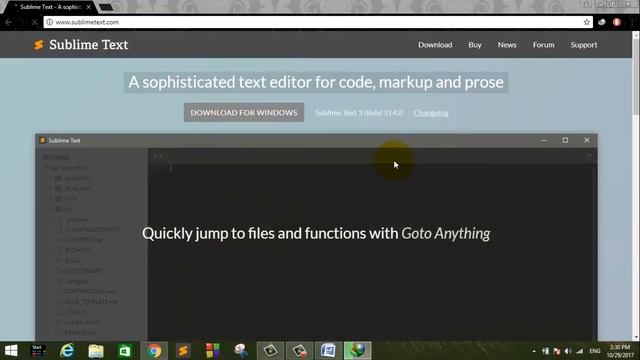
Task: Open the Support page
Action: pyautogui.click(x=584, y=45)
